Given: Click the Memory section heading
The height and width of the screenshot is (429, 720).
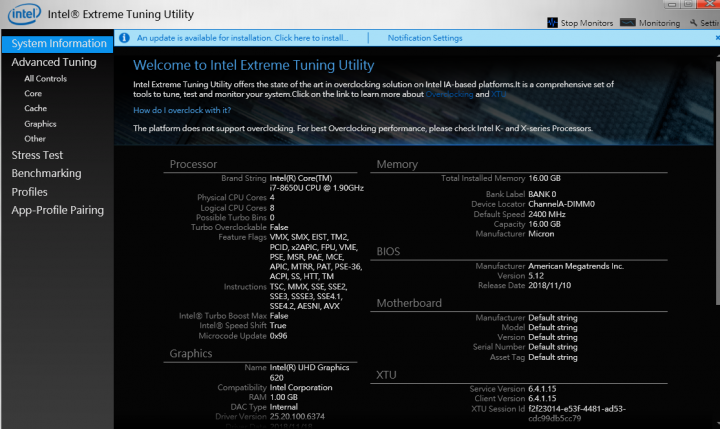Looking at the screenshot, I should tap(397, 164).
